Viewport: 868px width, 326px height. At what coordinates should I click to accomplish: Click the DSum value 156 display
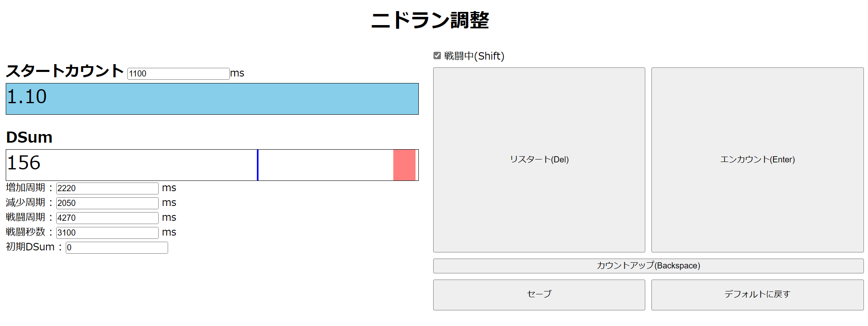coord(24,163)
